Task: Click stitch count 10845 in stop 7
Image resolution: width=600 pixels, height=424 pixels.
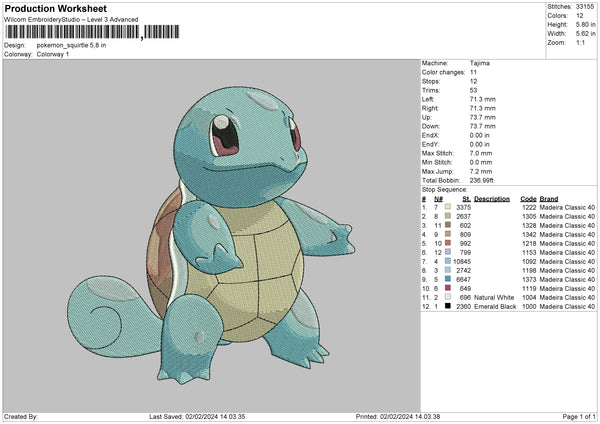Action: [x=462, y=262]
